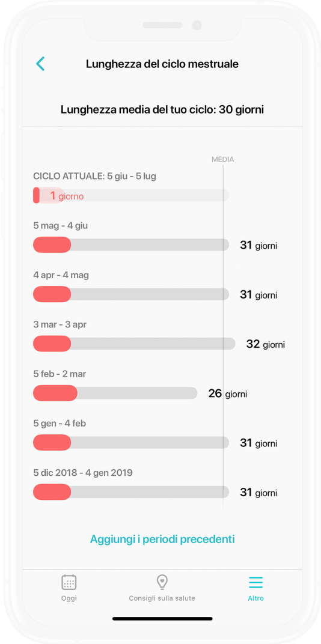Tap the 3 mar - 3 apr cycle bar

pos(134,344)
